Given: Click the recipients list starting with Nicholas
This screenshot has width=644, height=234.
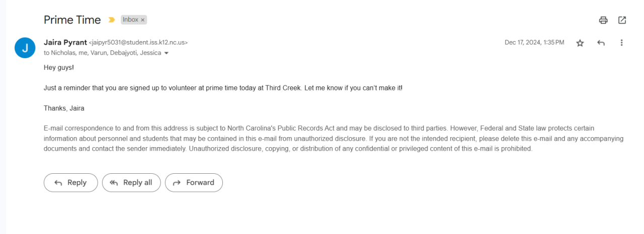Looking at the screenshot, I should [103, 53].
